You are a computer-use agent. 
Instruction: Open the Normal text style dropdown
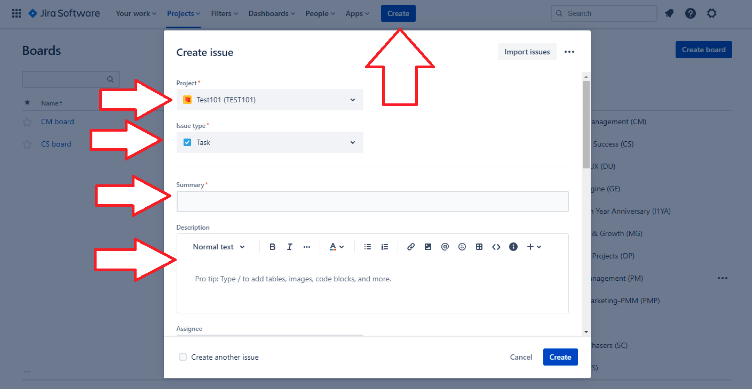[x=219, y=247]
